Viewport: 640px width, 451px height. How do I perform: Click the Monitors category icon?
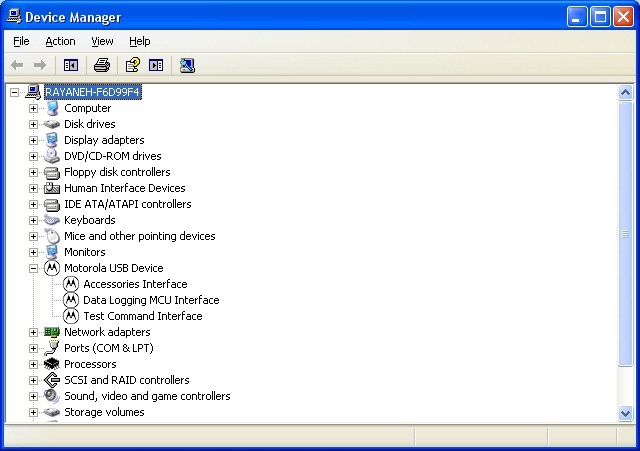pos(52,252)
